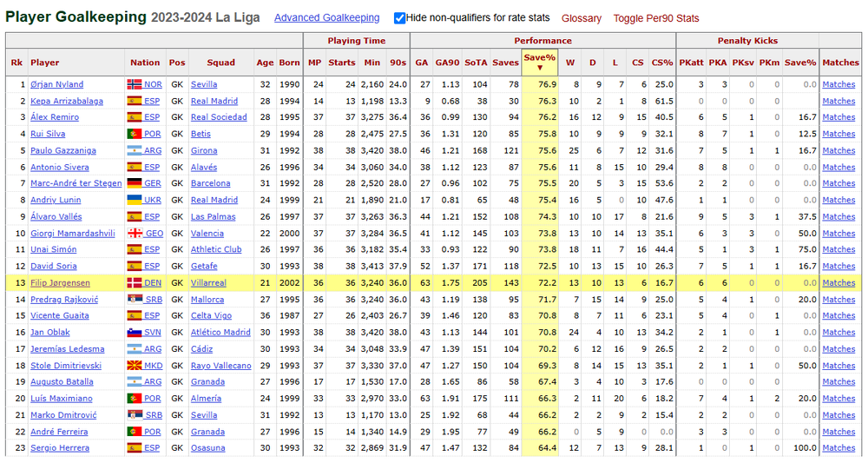Open the Advanced Goalkeeping link
The width and height of the screenshot is (868, 463).
326,17
